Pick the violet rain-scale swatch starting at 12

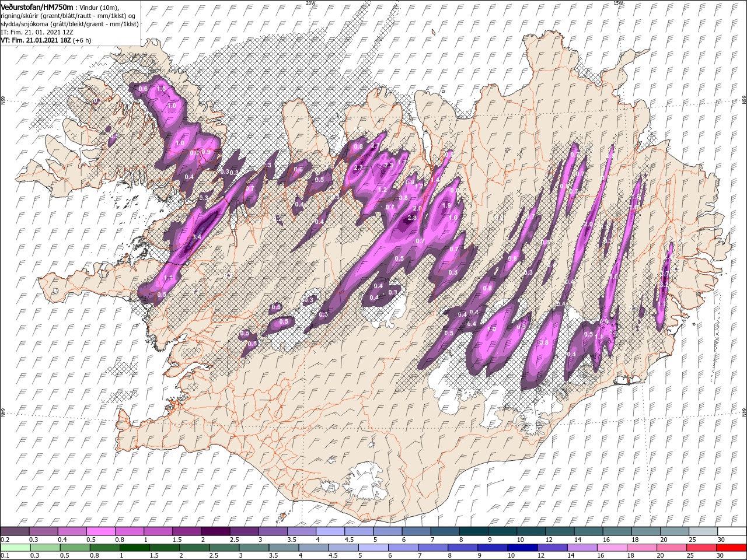point(551,548)
